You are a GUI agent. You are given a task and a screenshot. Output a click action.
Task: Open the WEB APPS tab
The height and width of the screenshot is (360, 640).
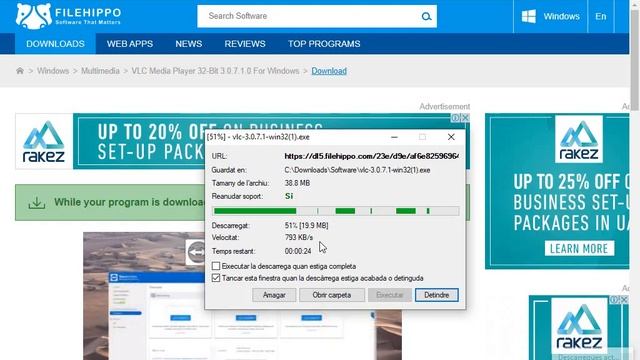(130, 44)
